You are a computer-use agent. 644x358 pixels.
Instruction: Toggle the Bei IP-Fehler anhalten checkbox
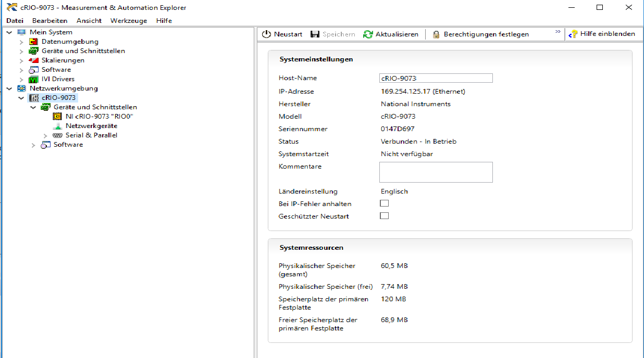click(385, 203)
